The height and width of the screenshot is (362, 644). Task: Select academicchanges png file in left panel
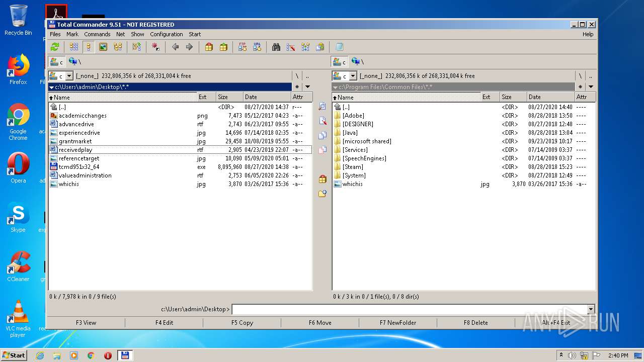tap(180, 116)
